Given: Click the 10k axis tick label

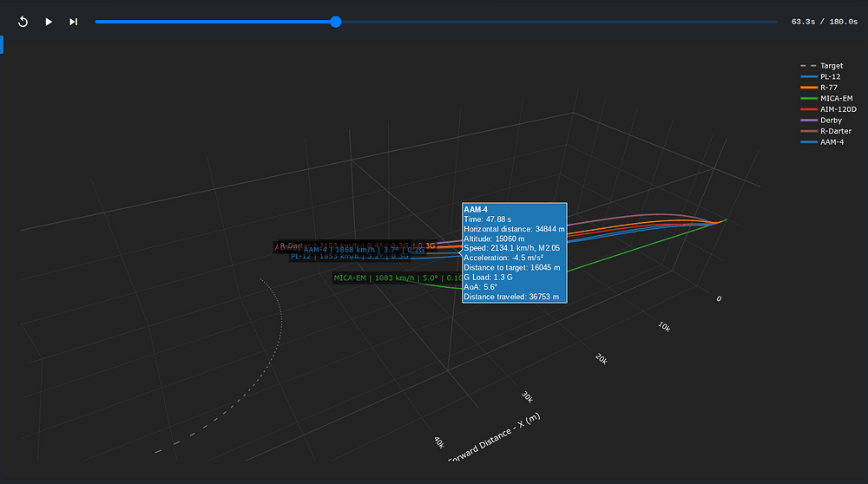Looking at the screenshot, I should (664, 327).
